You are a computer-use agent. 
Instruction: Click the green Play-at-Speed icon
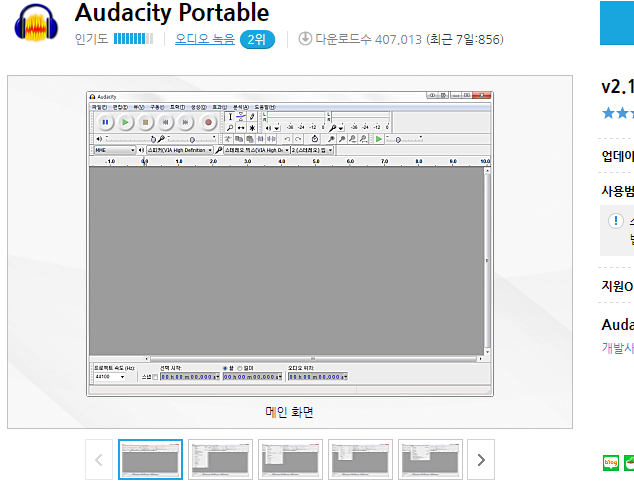378,139
